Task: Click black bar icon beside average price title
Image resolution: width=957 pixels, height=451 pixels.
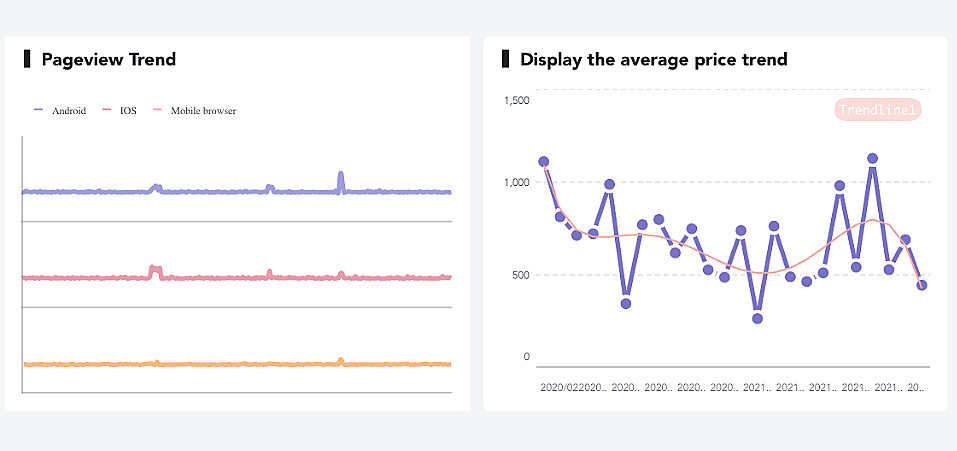Action: [506, 59]
